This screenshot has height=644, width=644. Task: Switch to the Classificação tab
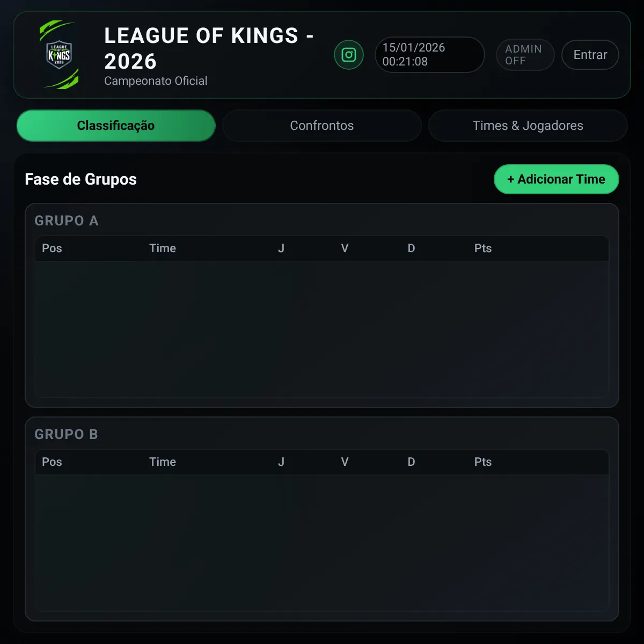(116, 126)
